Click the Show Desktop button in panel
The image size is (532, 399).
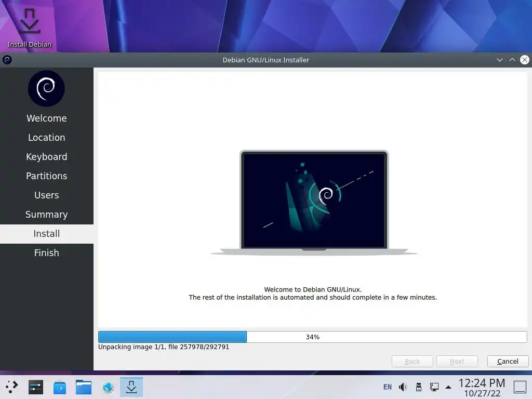[x=520, y=387]
